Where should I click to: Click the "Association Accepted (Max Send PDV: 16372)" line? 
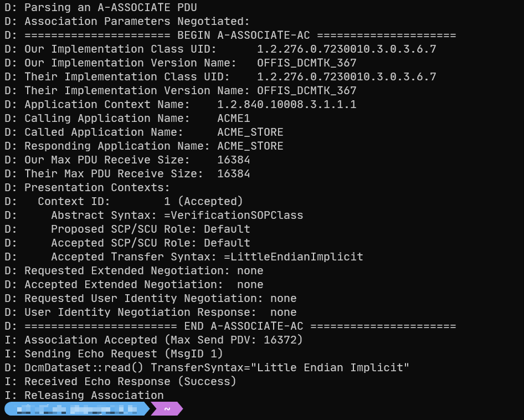[163, 340]
